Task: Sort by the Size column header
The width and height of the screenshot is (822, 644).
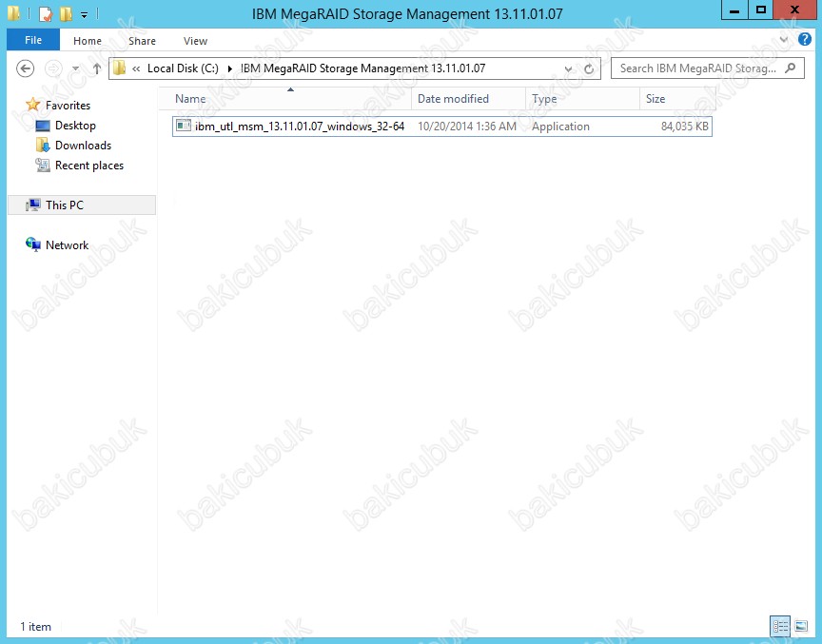Action: (x=677, y=99)
